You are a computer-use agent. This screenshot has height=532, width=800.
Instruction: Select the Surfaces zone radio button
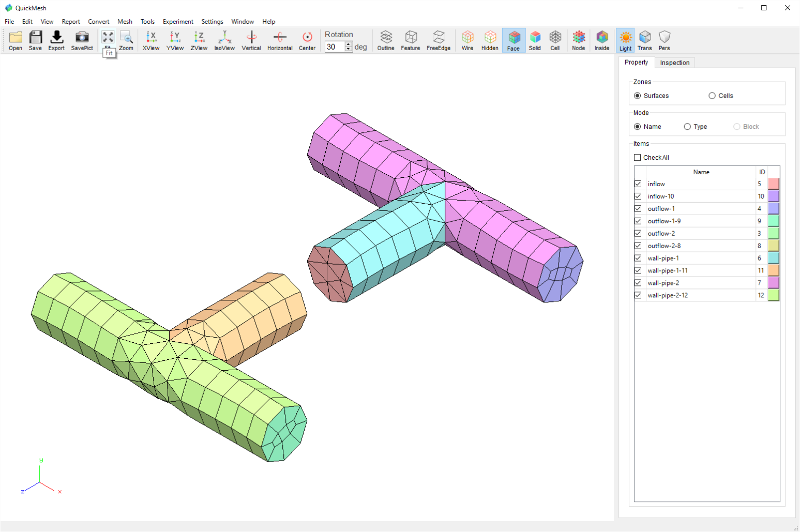click(x=638, y=96)
